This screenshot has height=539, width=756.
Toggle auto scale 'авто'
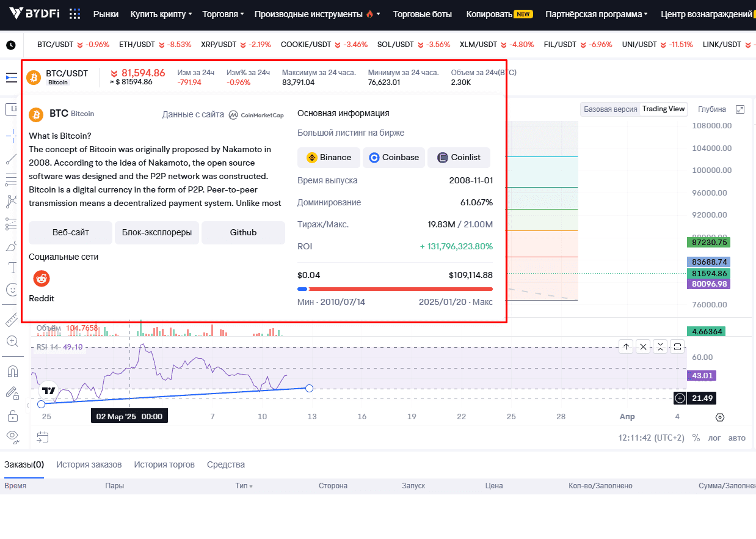coord(737,438)
